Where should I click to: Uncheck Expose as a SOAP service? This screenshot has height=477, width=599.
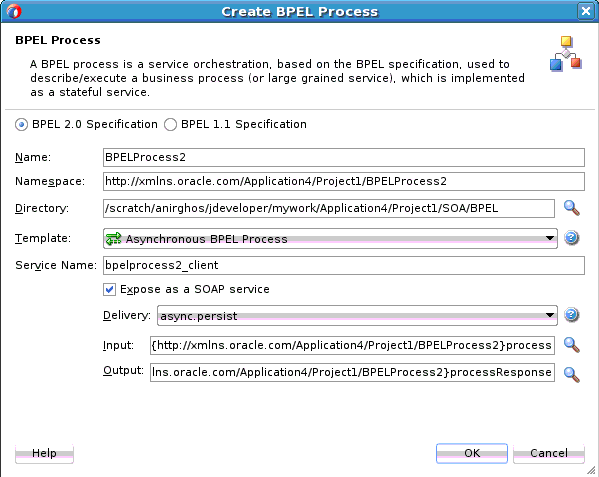(109, 289)
